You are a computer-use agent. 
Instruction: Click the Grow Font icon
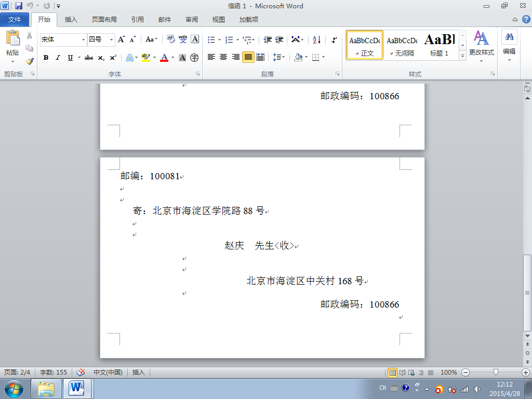click(x=122, y=39)
